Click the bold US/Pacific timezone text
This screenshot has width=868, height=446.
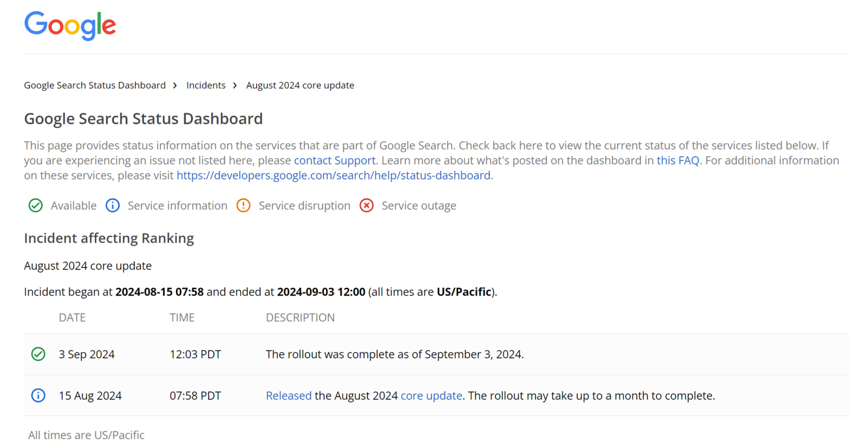pos(464,292)
